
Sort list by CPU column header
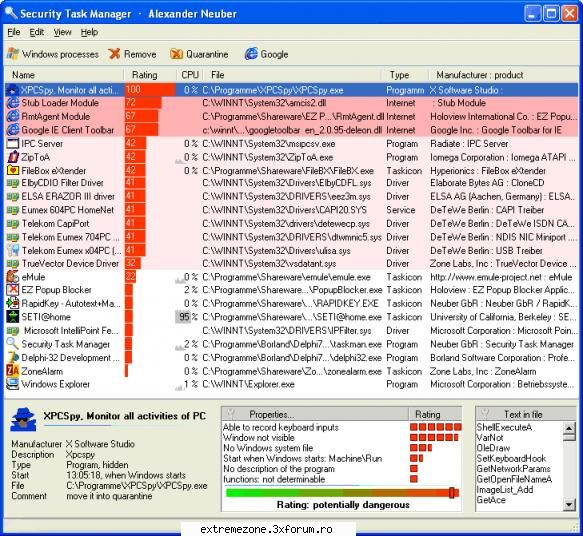190,75
